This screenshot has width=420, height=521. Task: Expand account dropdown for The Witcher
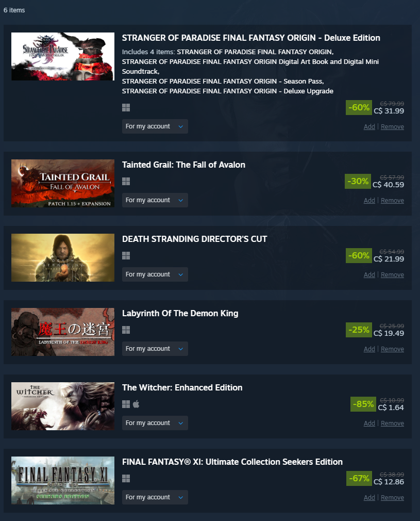(x=155, y=423)
